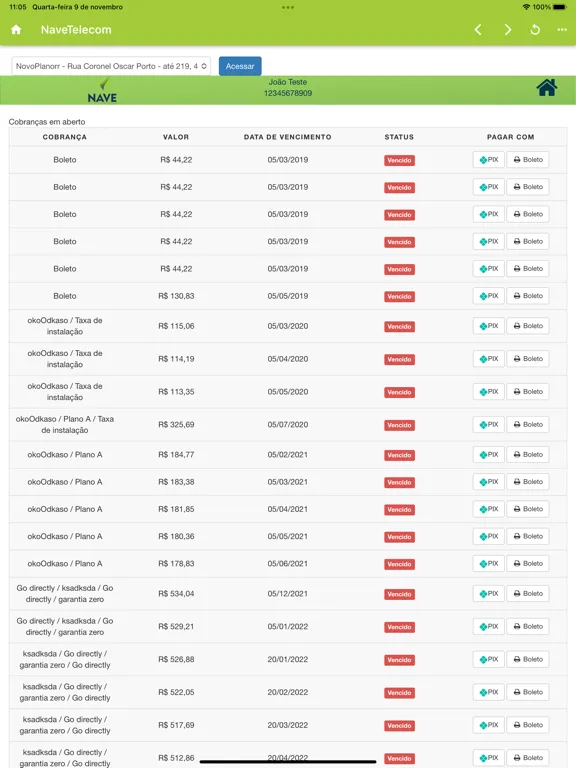Pay R$ 529,21 charge with Boleto
576x768 pixels.
click(x=528, y=626)
